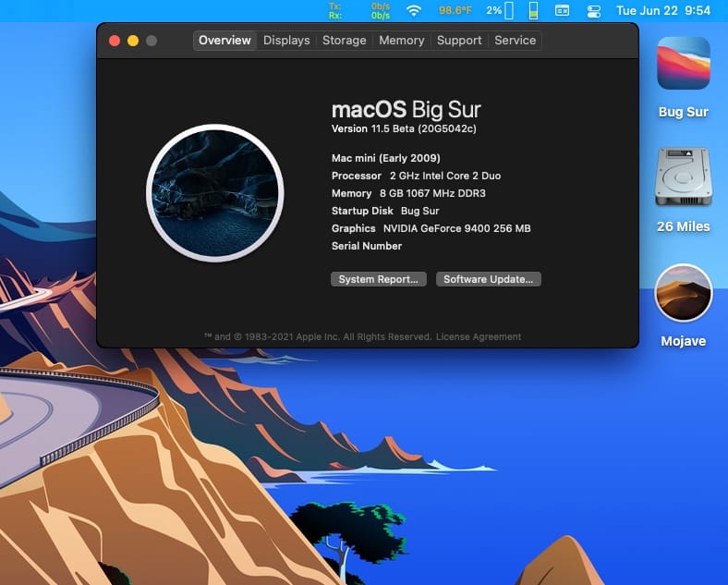Click the 8 GB 1067 MHz DDR3 value
Image resolution: width=728 pixels, height=585 pixels.
[x=432, y=193]
